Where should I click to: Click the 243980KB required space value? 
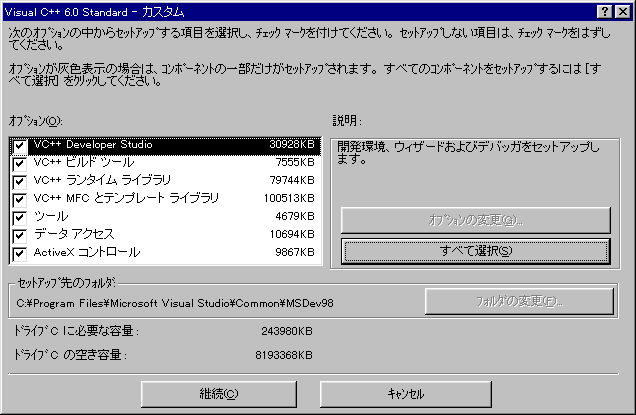[287, 331]
